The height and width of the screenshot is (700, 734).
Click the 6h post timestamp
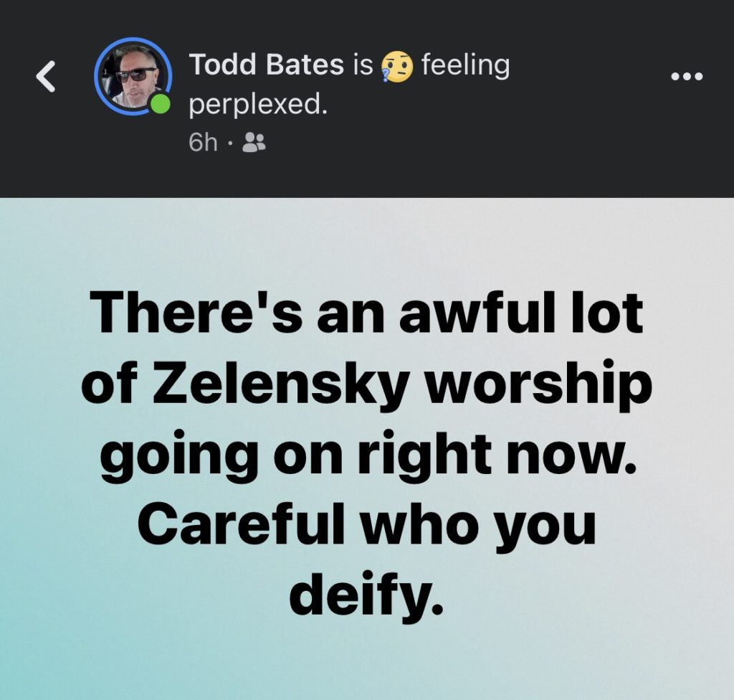click(203, 143)
